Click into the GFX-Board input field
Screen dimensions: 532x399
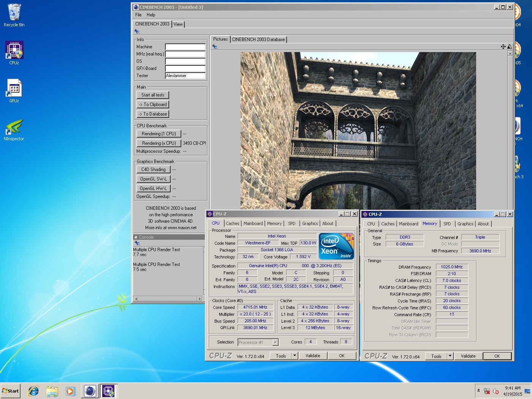185,68
